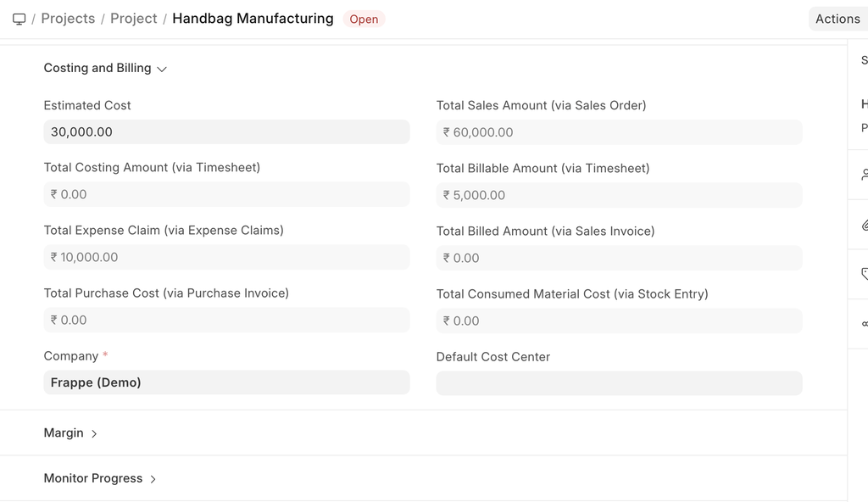Viewport: 868px width, 502px height.
Task: Click the Company field Frappe (Demo)
Action: coord(226,382)
